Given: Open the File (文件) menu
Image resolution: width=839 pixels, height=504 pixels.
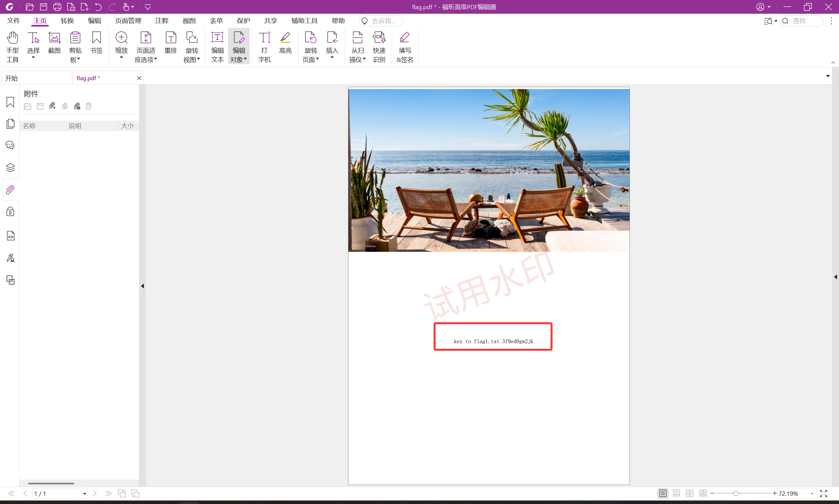Looking at the screenshot, I should tap(13, 21).
